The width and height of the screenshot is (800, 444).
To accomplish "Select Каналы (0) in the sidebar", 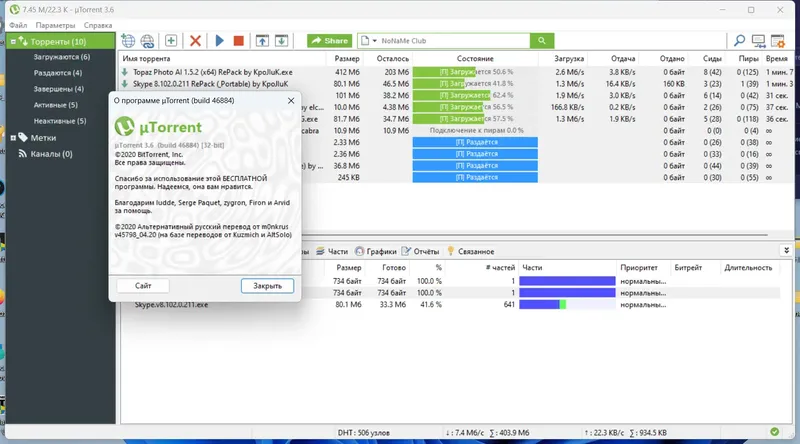I will [x=52, y=154].
